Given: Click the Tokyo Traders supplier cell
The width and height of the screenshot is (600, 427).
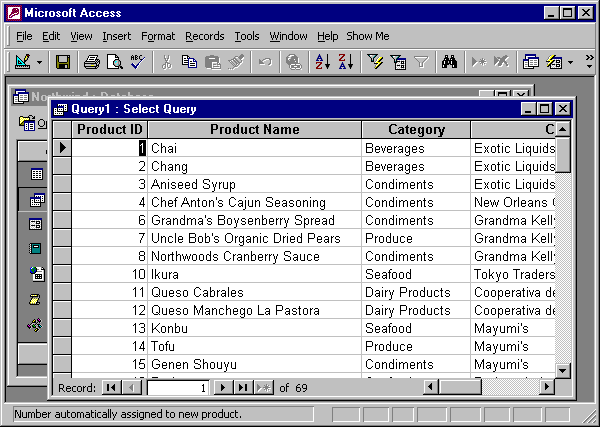Looking at the screenshot, I should click(x=513, y=274).
